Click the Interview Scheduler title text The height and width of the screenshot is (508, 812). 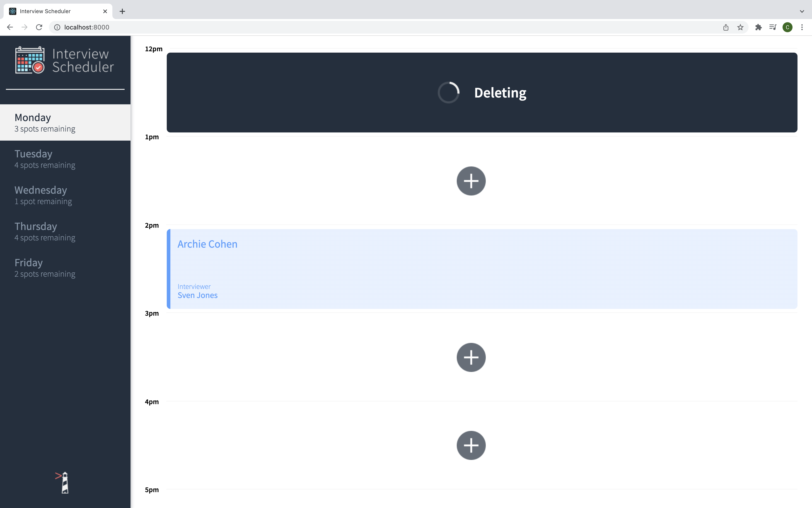pos(83,61)
